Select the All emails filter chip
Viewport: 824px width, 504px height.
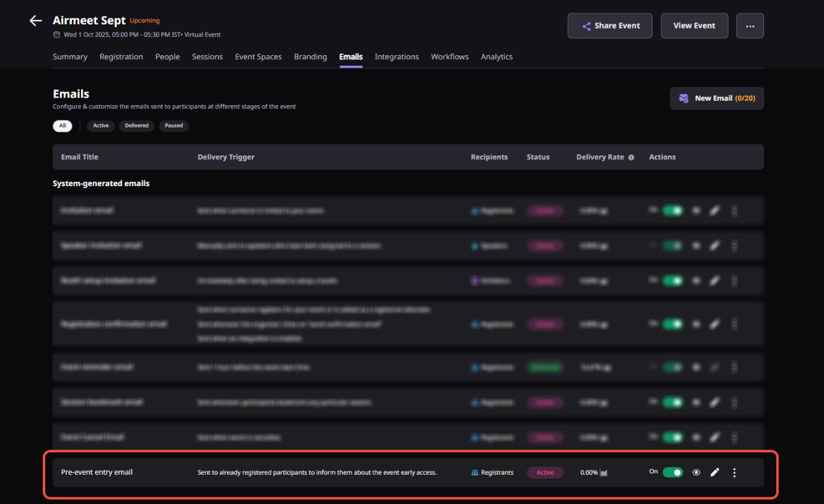pos(62,126)
